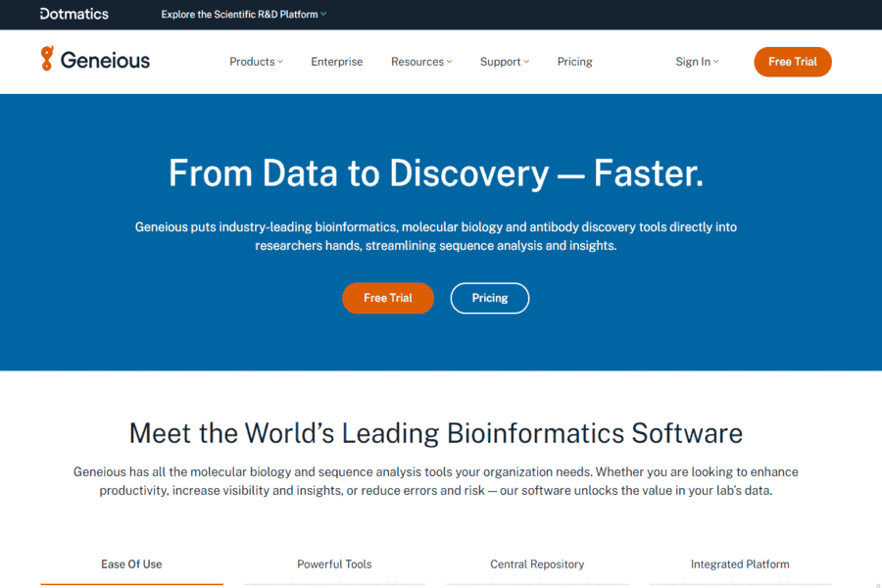
Task: Expand Explore the Scientific R&D Platform menu
Action: click(x=244, y=15)
